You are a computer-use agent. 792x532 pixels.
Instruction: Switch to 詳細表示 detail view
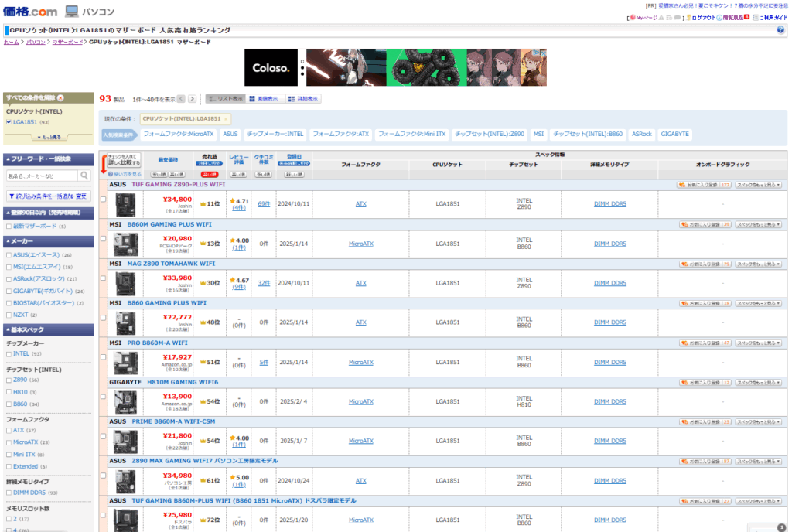(x=303, y=99)
